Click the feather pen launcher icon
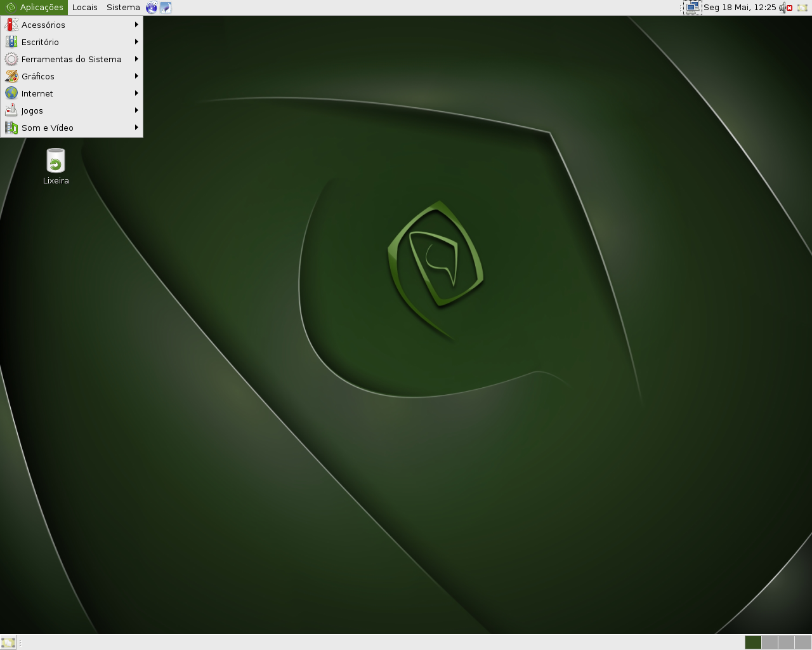 pyautogui.click(x=166, y=8)
